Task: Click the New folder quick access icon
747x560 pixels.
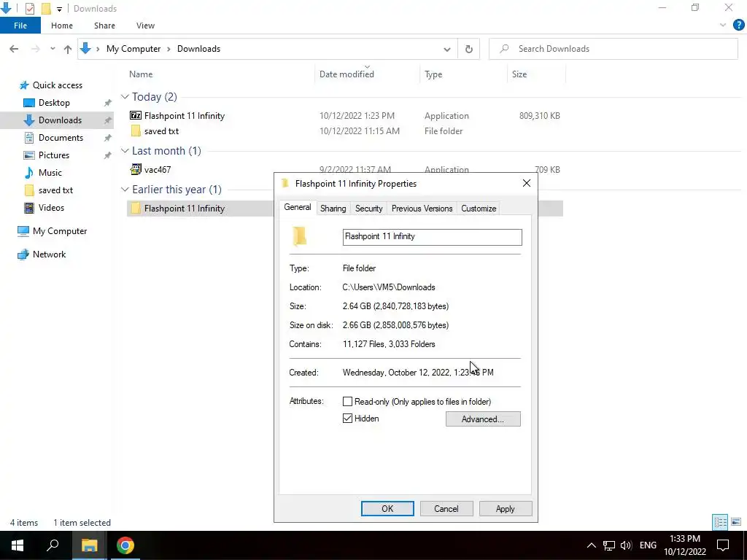Action: [x=46, y=9]
